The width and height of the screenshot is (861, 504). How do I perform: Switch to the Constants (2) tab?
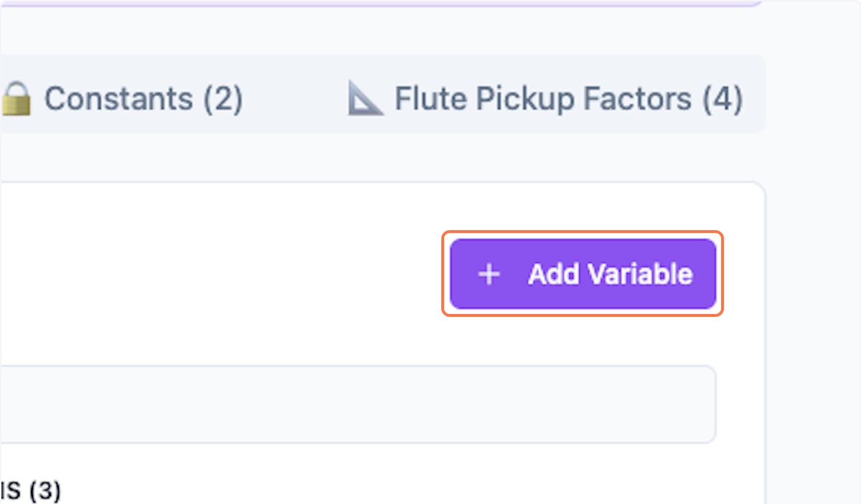(x=122, y=99)
